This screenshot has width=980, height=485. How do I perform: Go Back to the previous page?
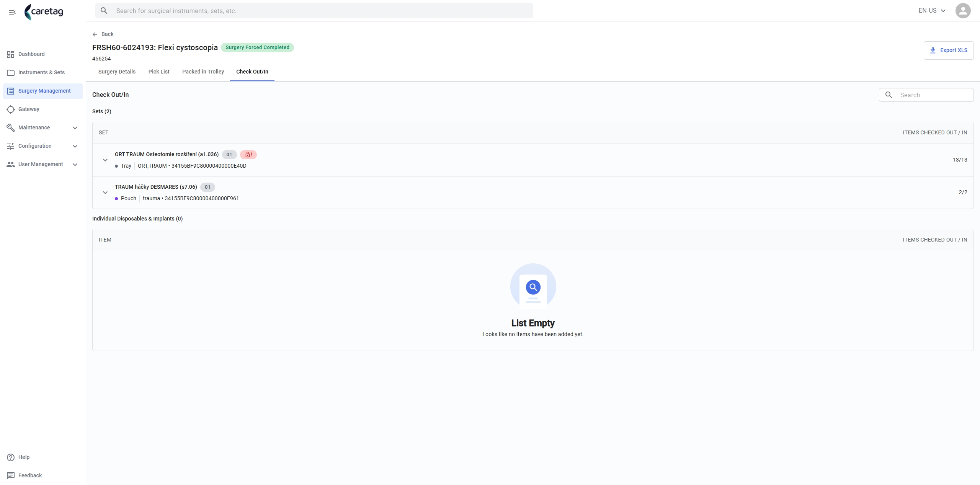(103, 34)
